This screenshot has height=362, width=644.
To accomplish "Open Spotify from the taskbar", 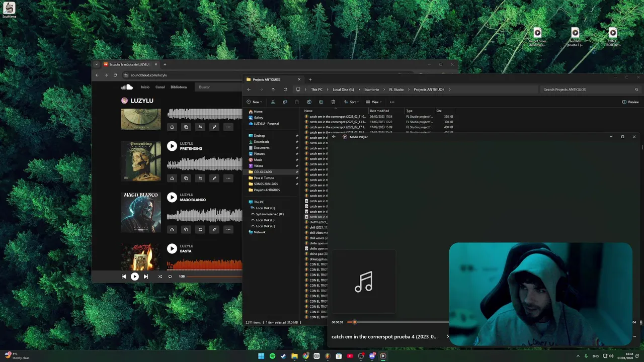I will (x=272, y=356).
